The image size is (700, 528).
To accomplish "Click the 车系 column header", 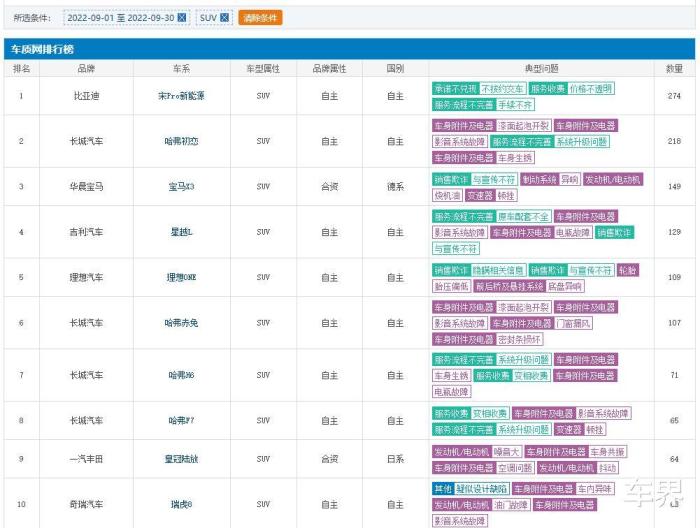I will point(181,68).
